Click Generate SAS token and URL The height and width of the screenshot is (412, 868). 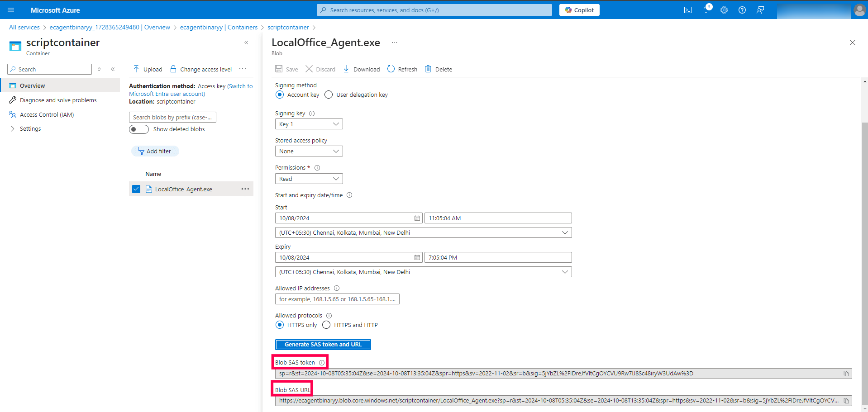[x=323, y=345]
